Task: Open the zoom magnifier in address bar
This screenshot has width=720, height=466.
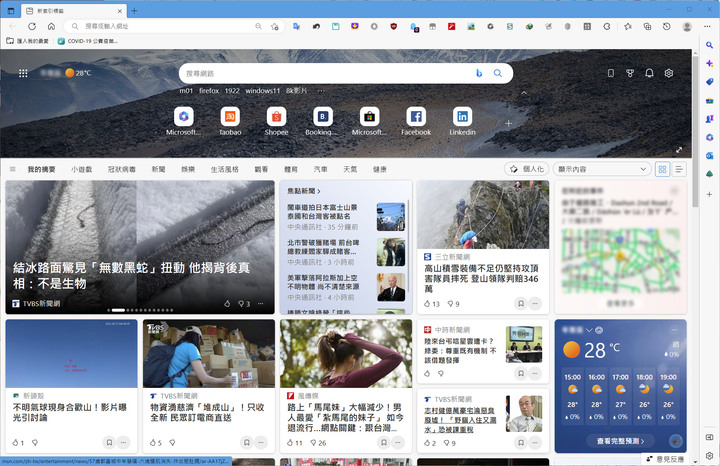Action: coord(259,27)
